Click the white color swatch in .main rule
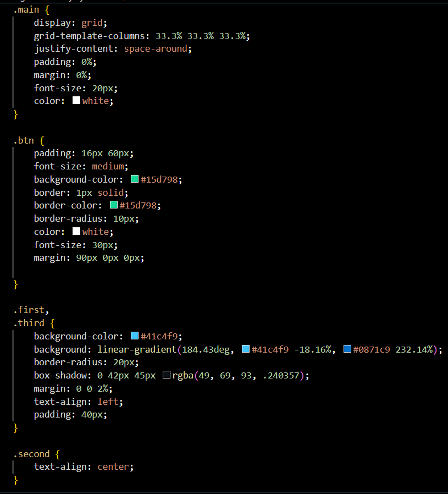Viewport: 448px width, 494px height. pos(76,101)
